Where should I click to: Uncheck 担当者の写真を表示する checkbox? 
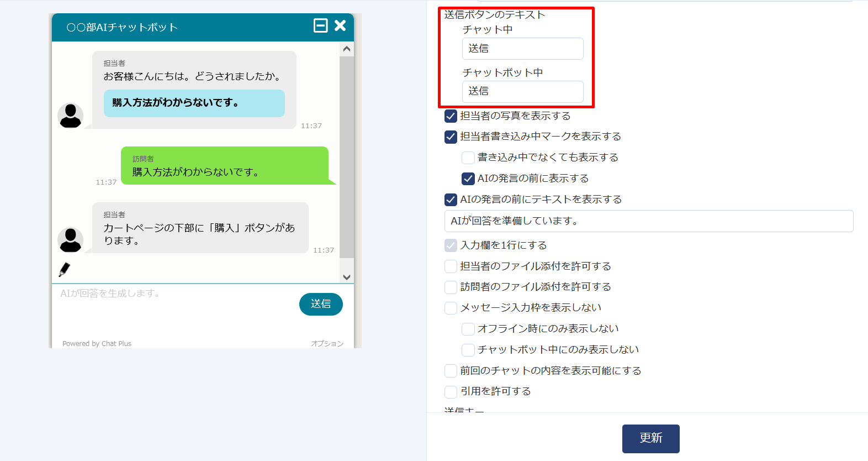point(451,116)
